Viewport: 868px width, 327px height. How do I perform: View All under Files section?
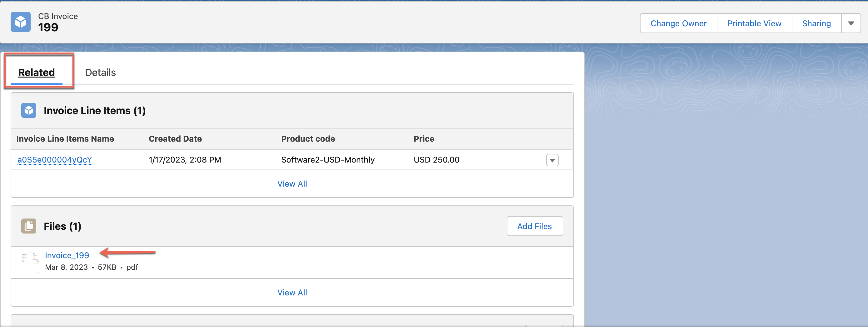[x=292, y=292]
